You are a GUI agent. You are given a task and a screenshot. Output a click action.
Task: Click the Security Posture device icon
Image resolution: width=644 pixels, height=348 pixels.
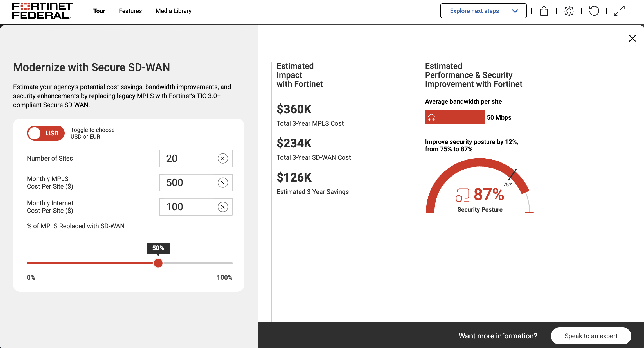[x=462, y=195]
